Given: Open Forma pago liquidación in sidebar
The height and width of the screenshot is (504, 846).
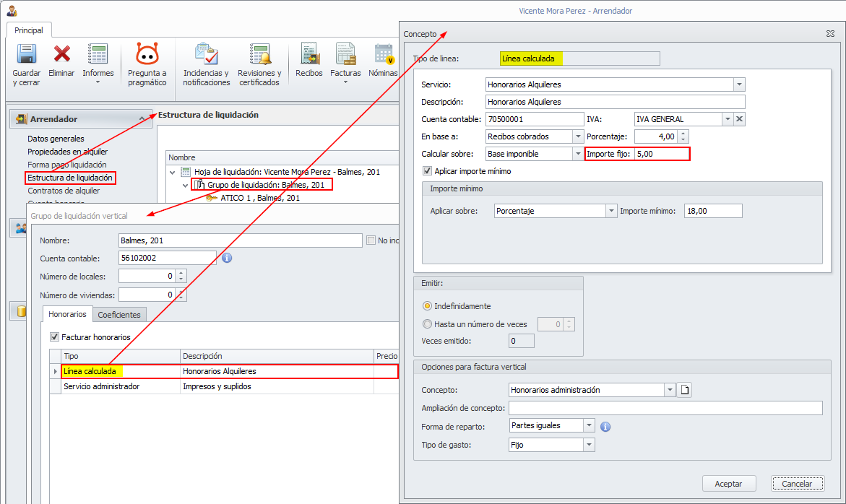Looking at the screenshot, I should [x=67, y=165].
